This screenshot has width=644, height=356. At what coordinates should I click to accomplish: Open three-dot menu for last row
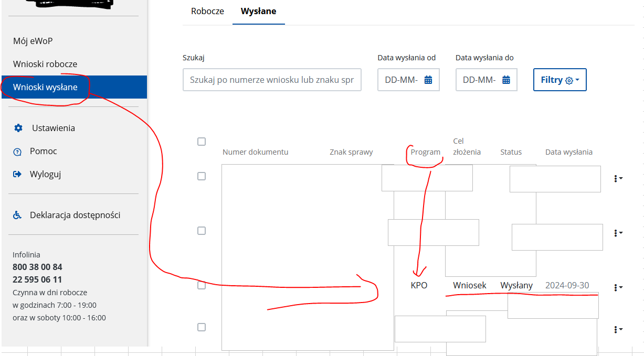pos(617,329)
